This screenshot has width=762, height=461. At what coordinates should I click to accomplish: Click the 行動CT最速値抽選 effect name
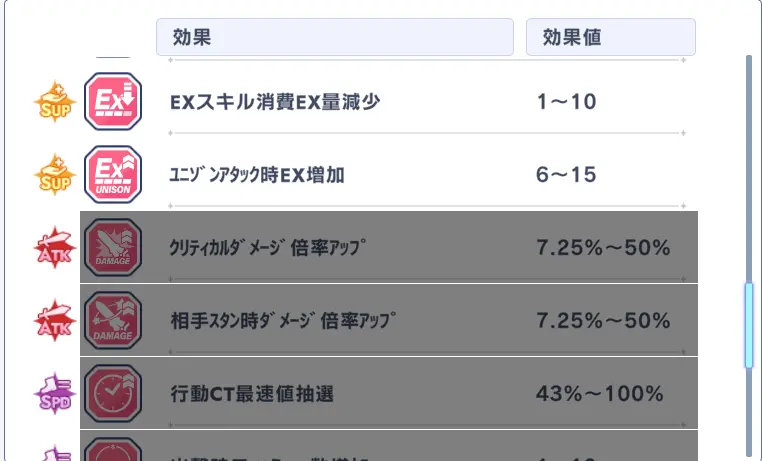tap(252, 393)
